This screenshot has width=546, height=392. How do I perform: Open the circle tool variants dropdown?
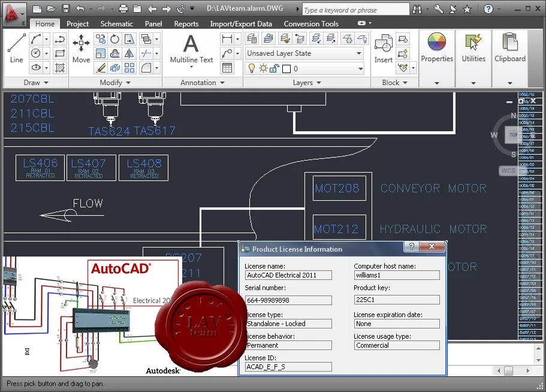tap(46, 53)
